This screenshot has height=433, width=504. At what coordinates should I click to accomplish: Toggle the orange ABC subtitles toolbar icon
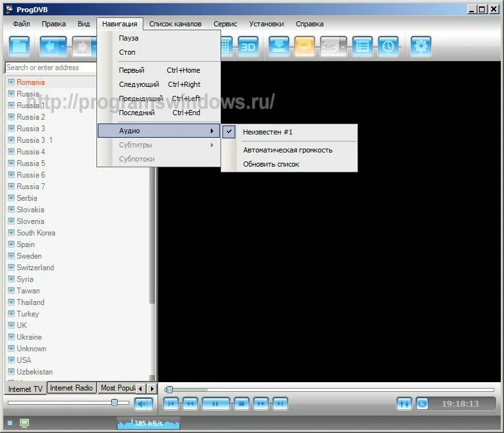(304, 46)
